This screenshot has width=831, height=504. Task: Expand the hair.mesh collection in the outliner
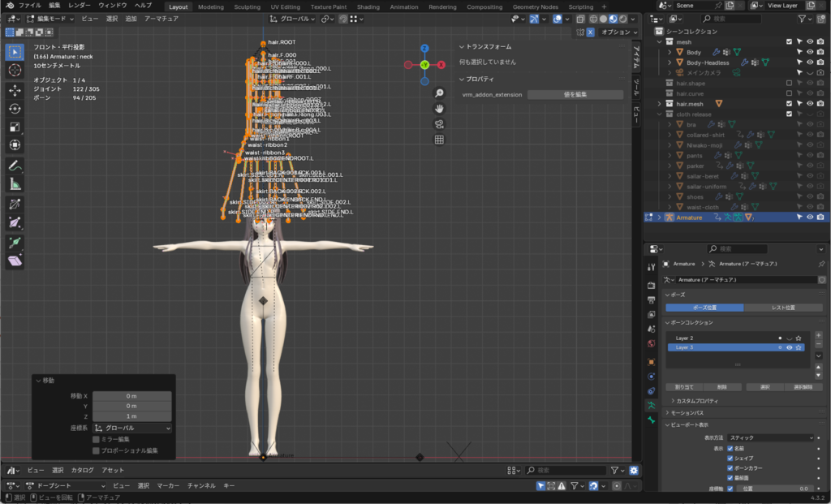(659, 104)
